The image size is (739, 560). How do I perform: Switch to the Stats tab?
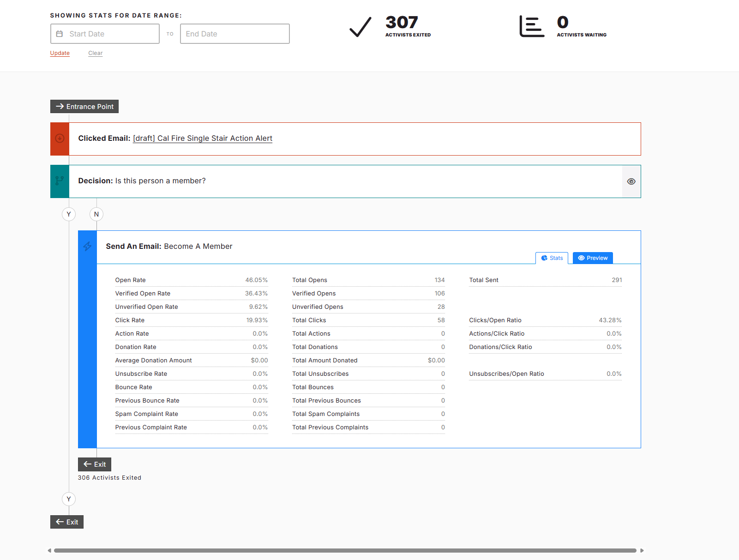coord(552,258)
